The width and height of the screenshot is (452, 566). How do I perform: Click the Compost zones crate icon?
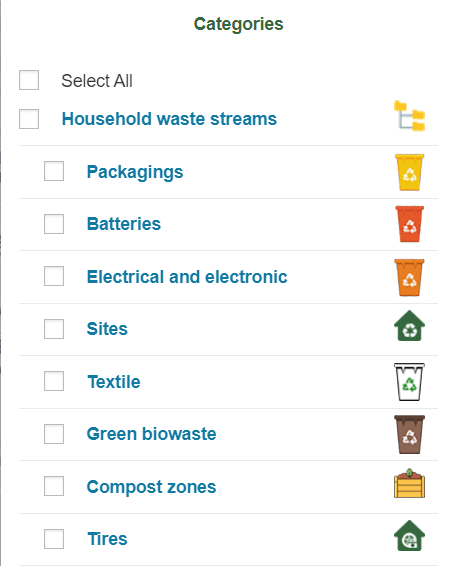point(409,483)
